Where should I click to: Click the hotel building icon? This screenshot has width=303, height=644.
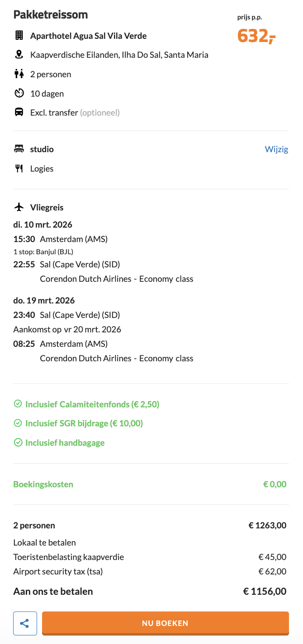click(x=19, y=36)
